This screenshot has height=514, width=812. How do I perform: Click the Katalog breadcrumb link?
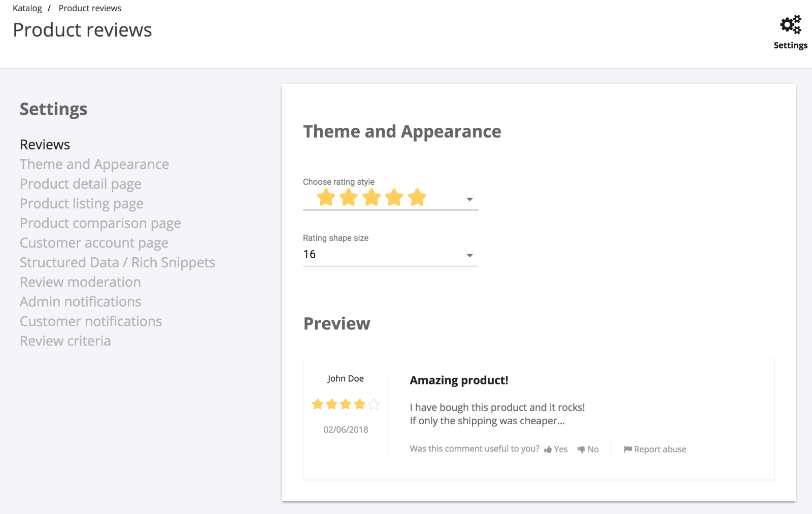point(27,8)
